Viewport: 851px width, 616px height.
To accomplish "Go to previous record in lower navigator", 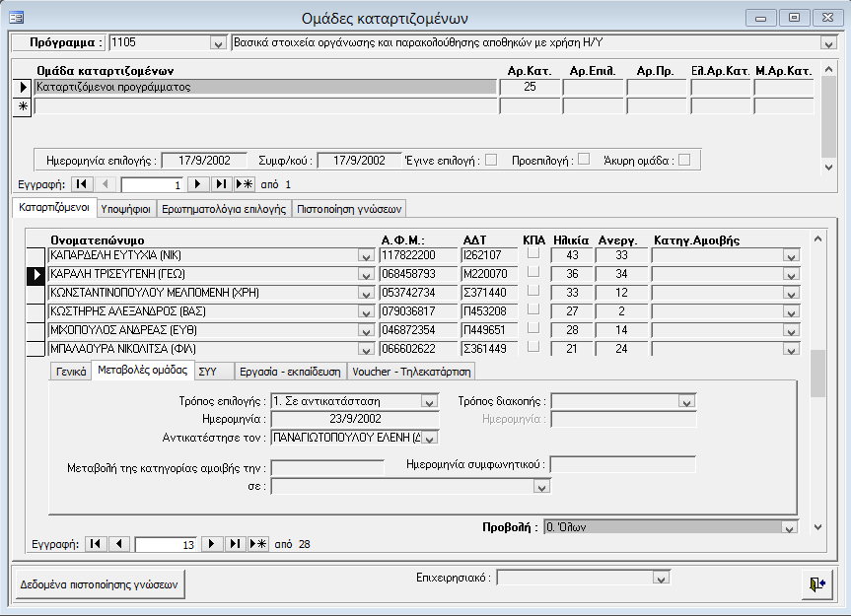I will pos(118,543).
